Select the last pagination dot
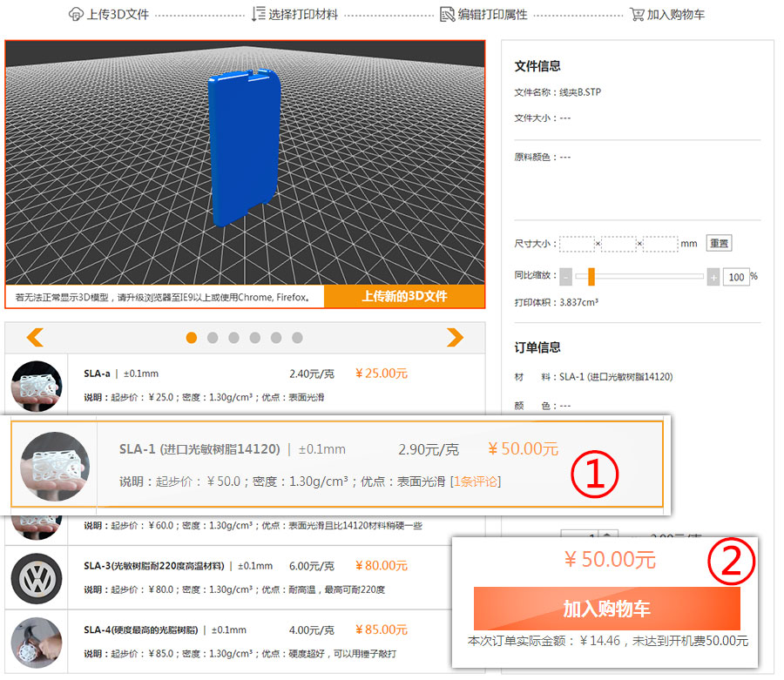The width and height of the screenshot is (784, 680). 297,338
